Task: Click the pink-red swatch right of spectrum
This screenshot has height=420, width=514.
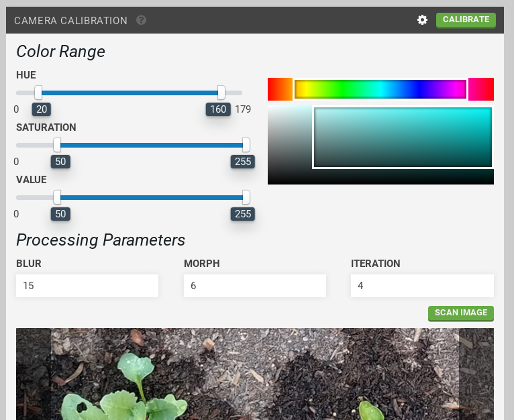Action: (480, 89)
